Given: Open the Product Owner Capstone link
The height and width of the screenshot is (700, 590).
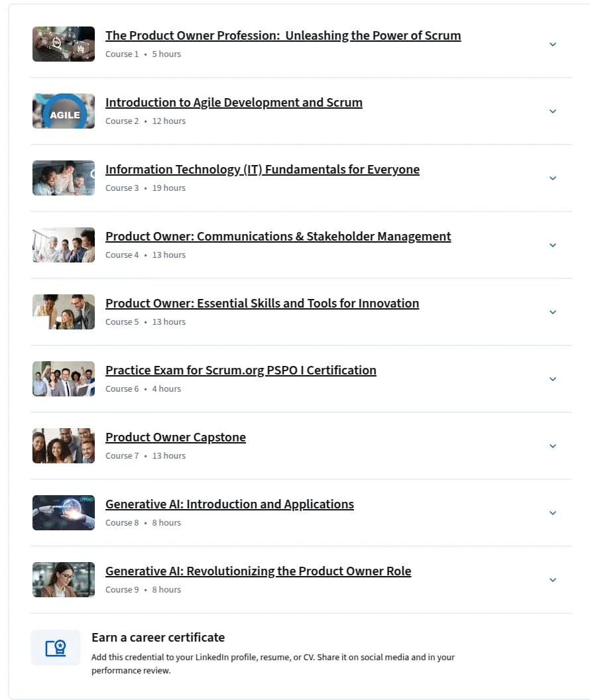Looking at the screenshot, I should click(176, 437).
